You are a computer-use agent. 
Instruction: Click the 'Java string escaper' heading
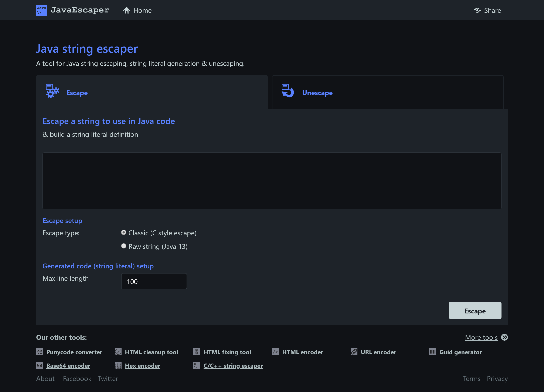pos(87,49)
